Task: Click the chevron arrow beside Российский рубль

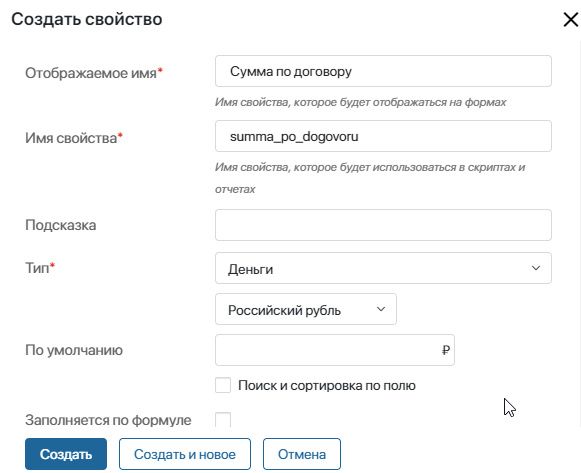Action: click(381, 309)
